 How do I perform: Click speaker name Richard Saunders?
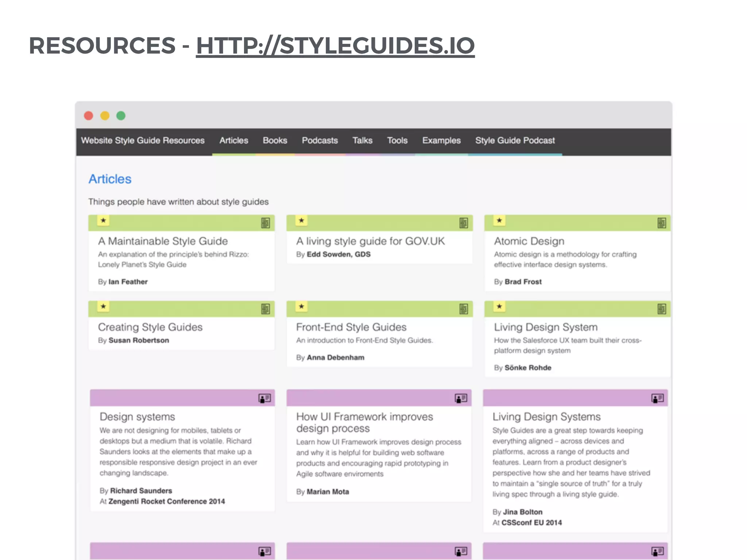pyautogui.click(x=141, y=491)
